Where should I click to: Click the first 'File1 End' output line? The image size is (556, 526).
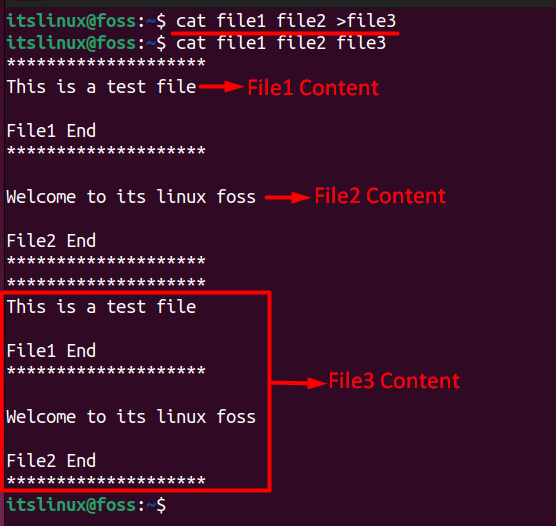[51, 131]
